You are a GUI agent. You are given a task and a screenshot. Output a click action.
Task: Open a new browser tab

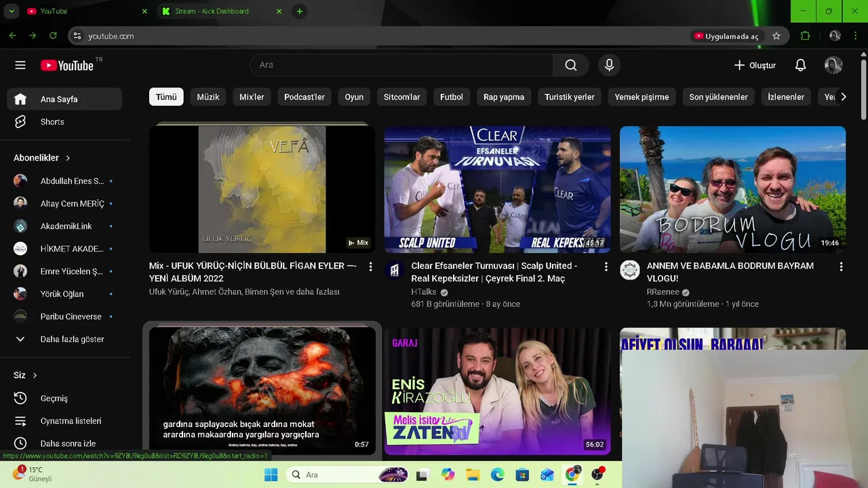tap(299, 12)
